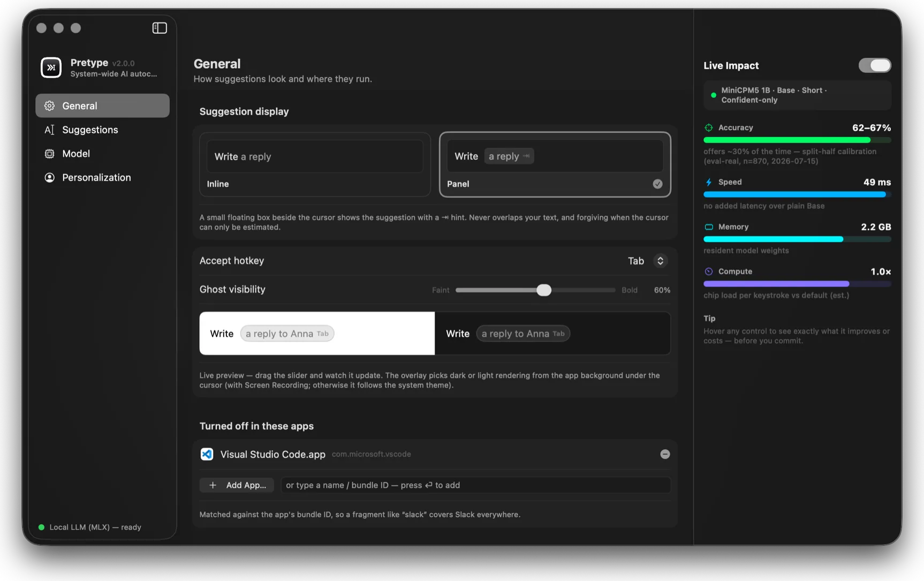Click the Tip heading in Live Impact
The height and width of the screenshot is (581, 924).
[709, 318]
